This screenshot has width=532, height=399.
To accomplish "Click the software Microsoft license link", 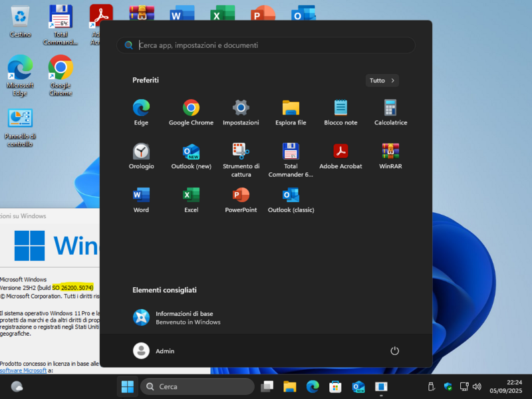I will click(23, 370).
